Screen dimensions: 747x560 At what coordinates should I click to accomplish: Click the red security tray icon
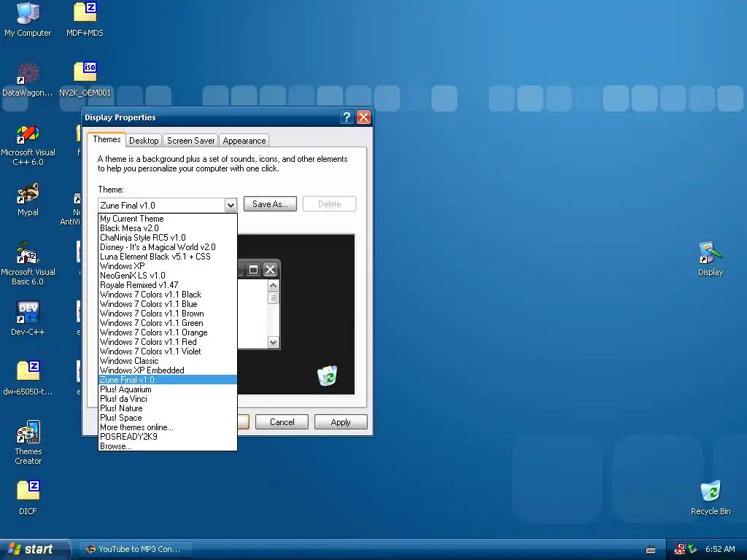[x=680, y=549]
